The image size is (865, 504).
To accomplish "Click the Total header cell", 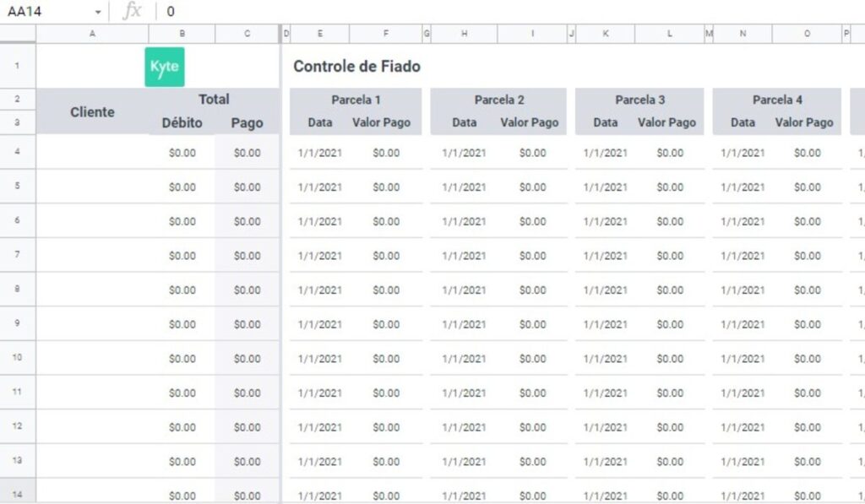I will tap(215, 98).
